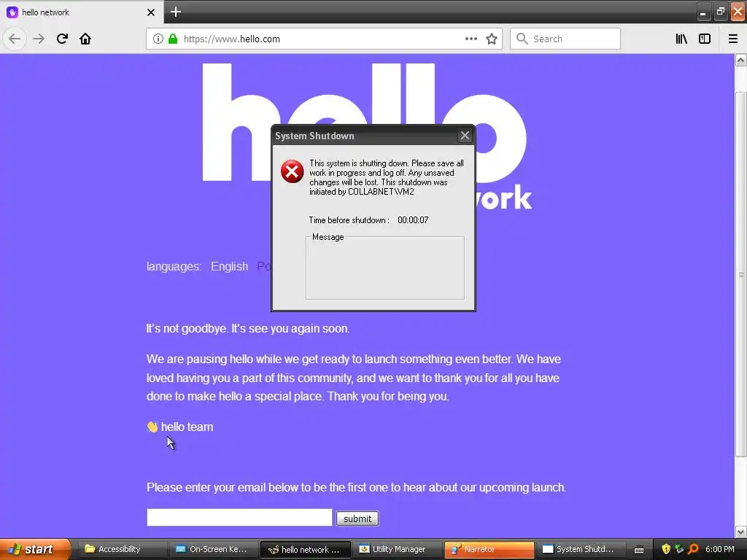Switch to Utility Manager taskbar item
Screen dimensions: 747x560
coord(398,549)
